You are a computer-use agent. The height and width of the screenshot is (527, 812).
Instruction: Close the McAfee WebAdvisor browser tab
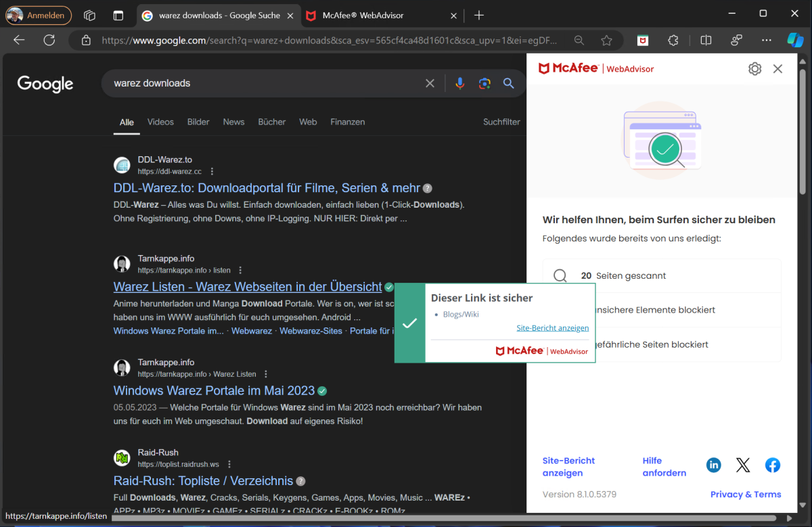(453, 15)
